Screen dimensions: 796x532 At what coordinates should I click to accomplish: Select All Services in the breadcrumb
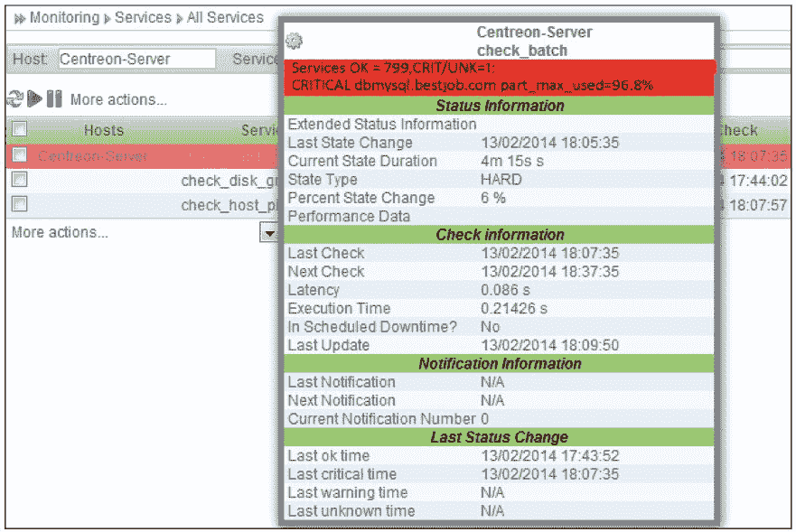pos(225,18)
